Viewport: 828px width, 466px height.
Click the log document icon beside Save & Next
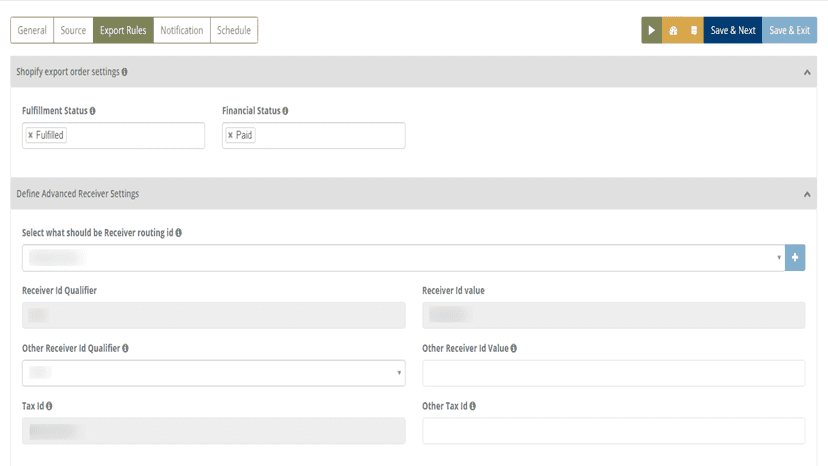693,30
